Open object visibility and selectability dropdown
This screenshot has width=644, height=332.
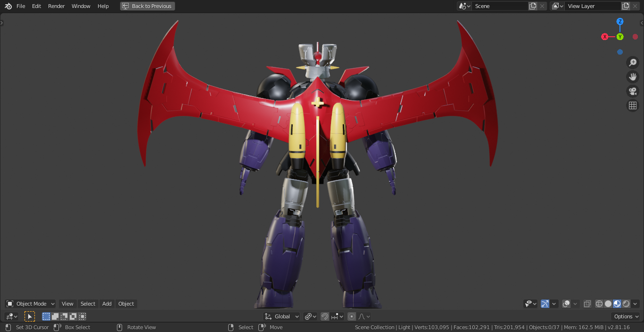pos(530,304)
